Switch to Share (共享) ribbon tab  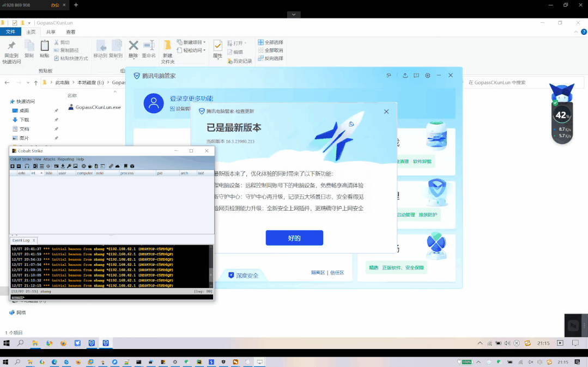pos(51,32)
